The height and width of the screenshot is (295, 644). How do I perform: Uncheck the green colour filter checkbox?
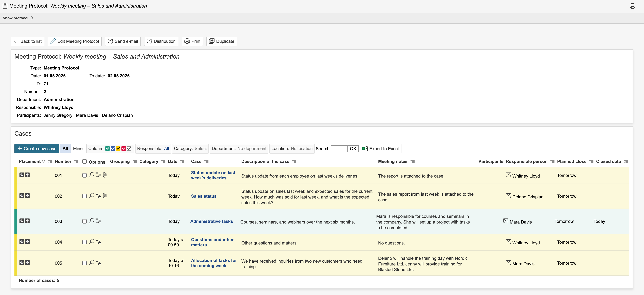point(108,149)
